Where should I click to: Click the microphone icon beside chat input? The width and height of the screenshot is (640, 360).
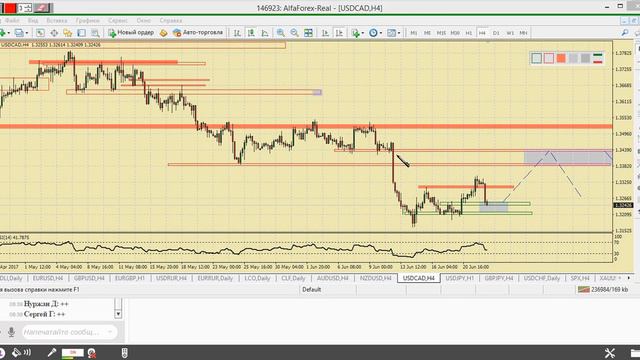point(11,332)
